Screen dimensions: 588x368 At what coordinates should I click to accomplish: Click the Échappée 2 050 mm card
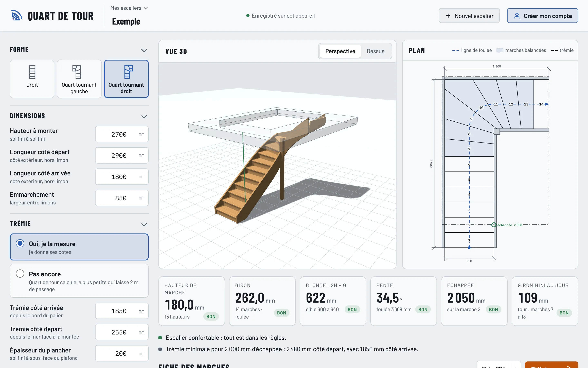pos(474,301)
